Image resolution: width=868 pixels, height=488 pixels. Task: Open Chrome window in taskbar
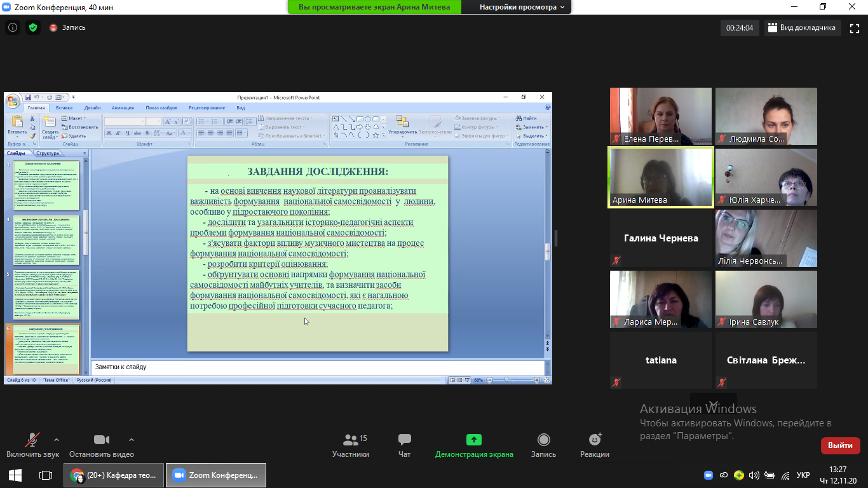pyautogui.click(x=114, y=475)
